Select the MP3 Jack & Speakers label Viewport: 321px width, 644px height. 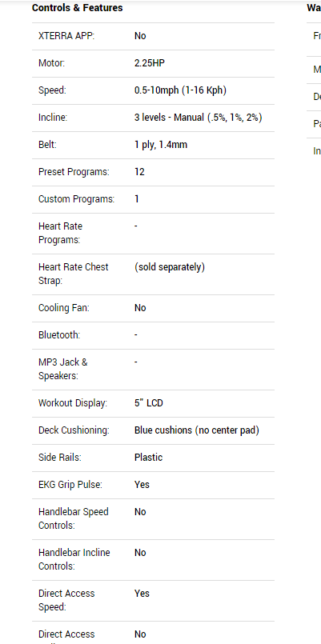pos(63,369)
